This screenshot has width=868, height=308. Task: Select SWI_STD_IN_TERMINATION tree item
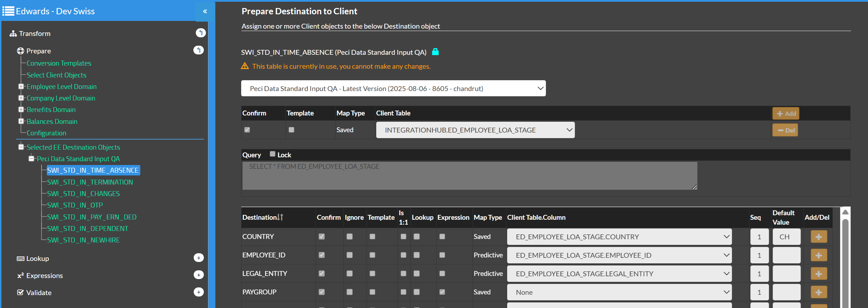tap(90, 182)
